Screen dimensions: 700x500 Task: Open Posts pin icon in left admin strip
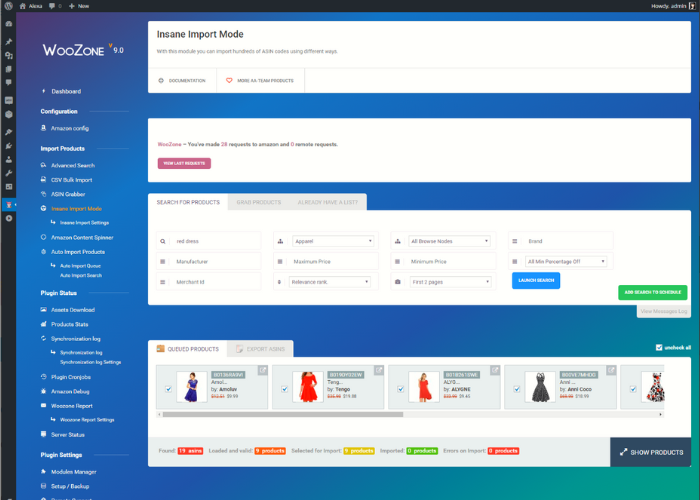8,42
